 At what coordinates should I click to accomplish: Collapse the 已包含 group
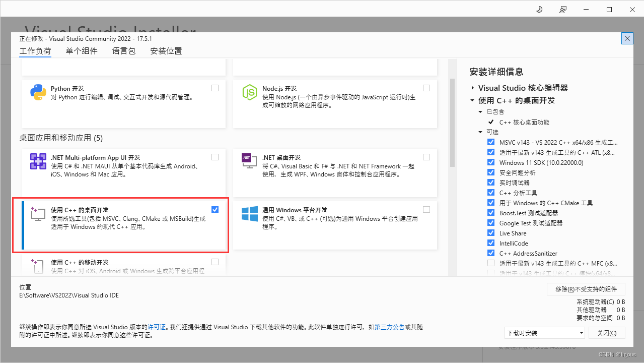click(480, 112)
